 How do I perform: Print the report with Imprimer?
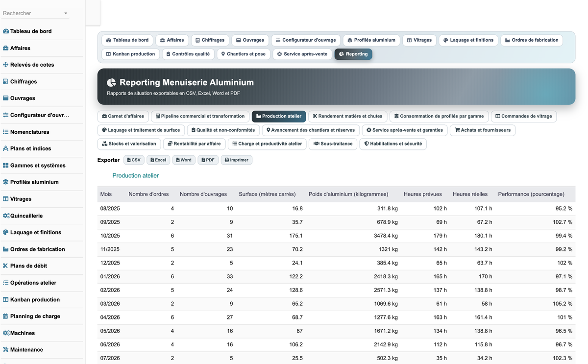tap(237, 160)
